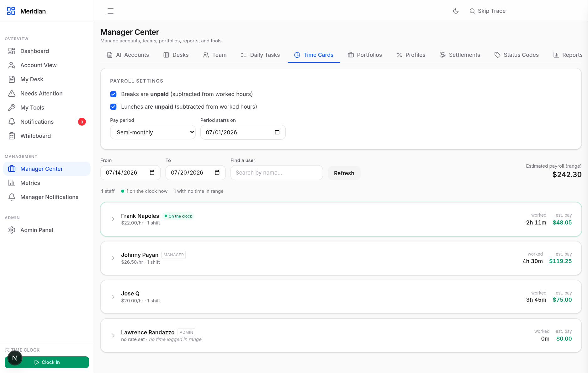Click the Search by name field
The width and height of the screenshot is (588, 373).
(277, 173)
